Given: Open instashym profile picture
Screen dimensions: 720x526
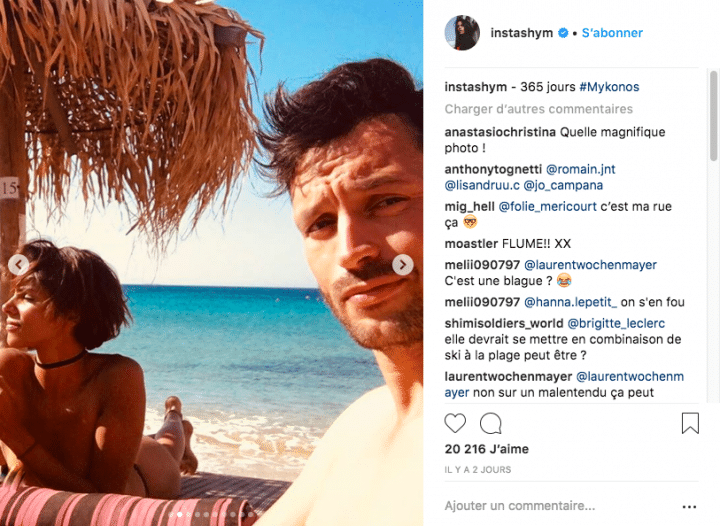Looking at the screenshot, I should pos(462,33).
